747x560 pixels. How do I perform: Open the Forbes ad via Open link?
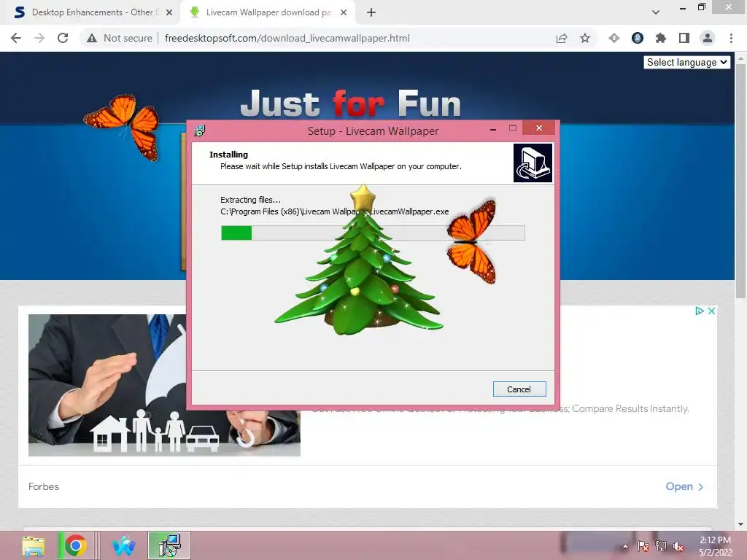(684, 486)
